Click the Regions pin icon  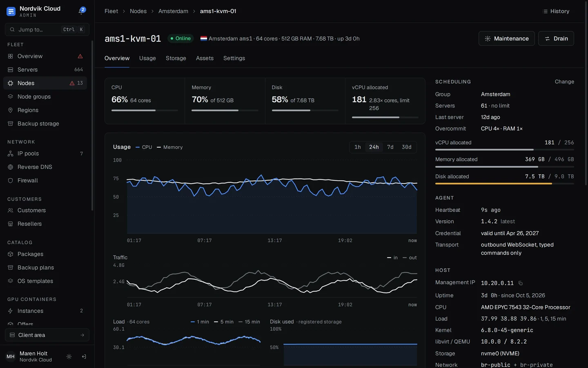tap(11, 110)
